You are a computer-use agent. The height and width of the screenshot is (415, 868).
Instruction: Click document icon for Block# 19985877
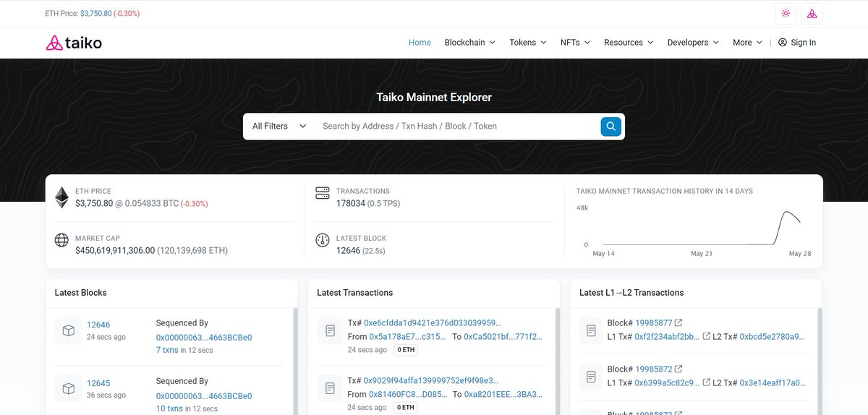591,330
